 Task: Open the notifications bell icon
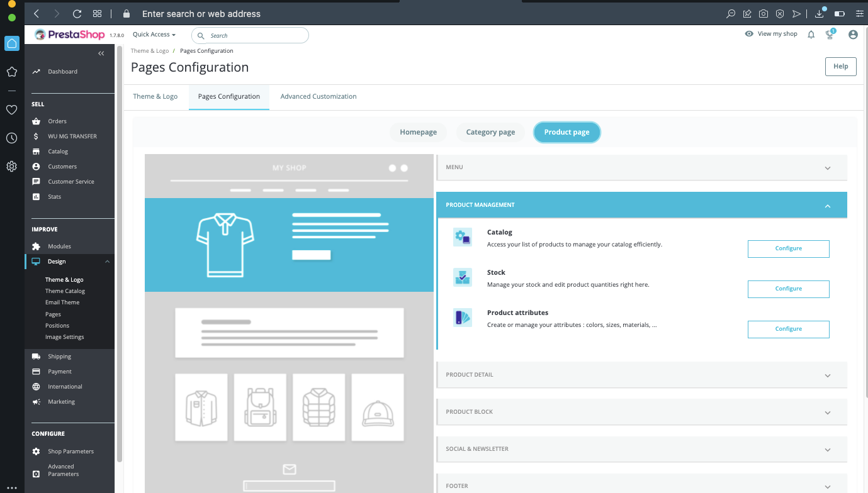(x=811, y=35)
